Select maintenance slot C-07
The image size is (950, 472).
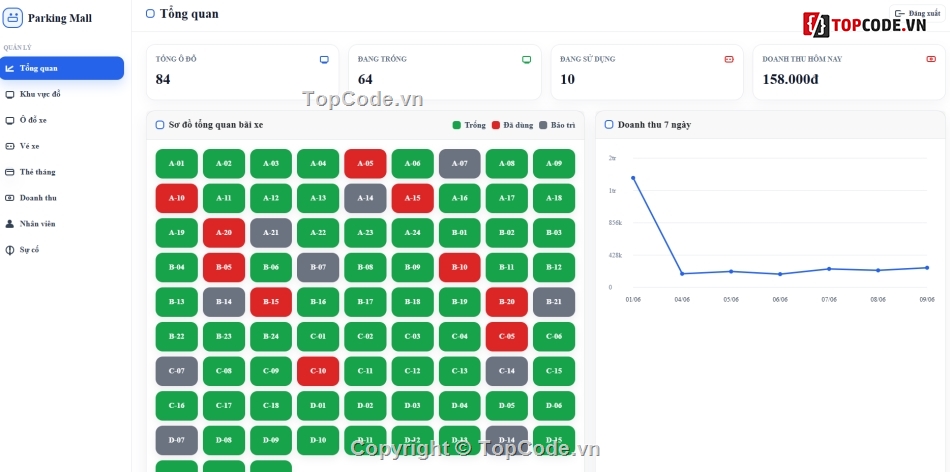click(177, 371)
